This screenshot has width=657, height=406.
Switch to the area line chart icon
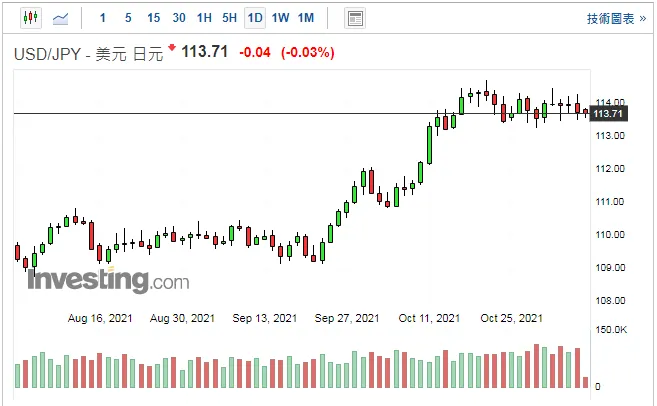[60, 18]
